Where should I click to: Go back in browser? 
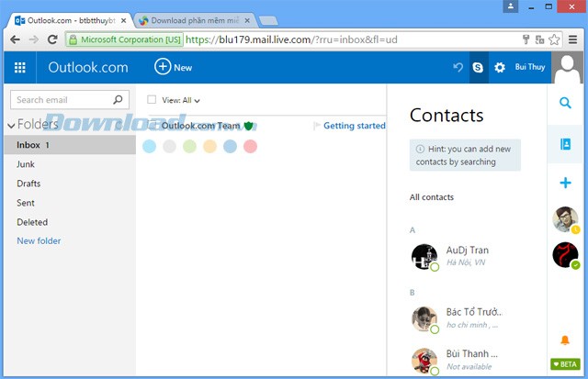tap(15, 39)
